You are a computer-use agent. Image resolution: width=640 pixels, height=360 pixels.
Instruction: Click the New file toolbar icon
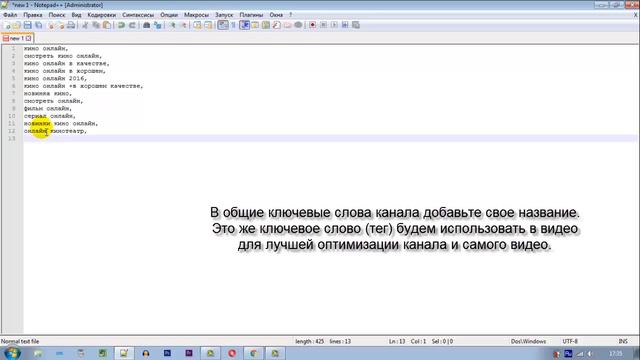[x=7, y=25]
